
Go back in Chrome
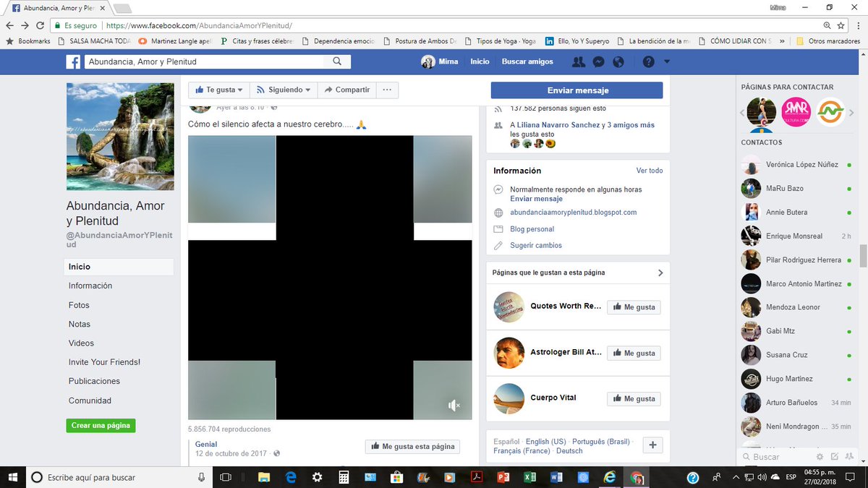(x=9, y=25)
